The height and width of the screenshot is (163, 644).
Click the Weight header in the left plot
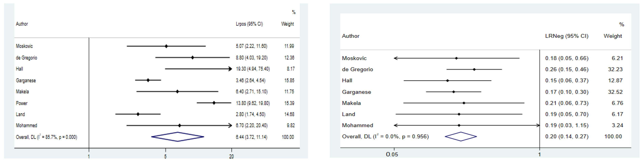(287, 24)
